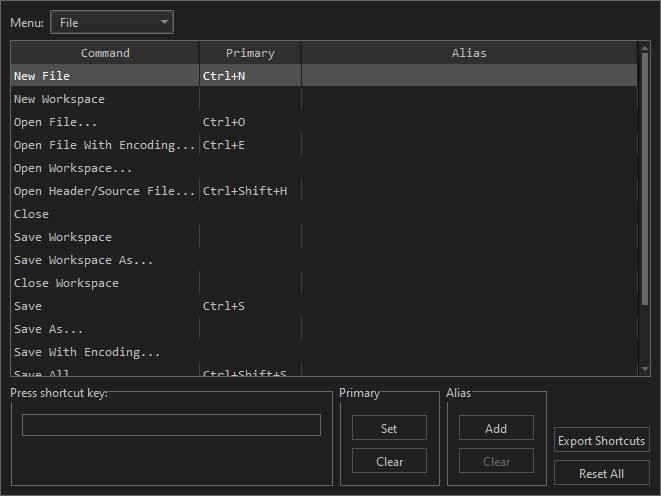Image resolution: width=661 pixels, height=496 pixels.
Task: Select the Save As... command row
Action: (x=324, y=329)
